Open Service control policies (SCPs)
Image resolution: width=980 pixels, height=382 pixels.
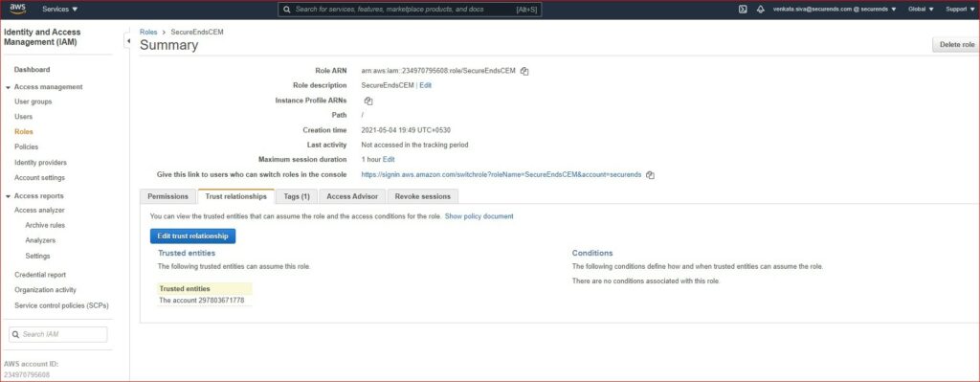[x=61, y=305]
